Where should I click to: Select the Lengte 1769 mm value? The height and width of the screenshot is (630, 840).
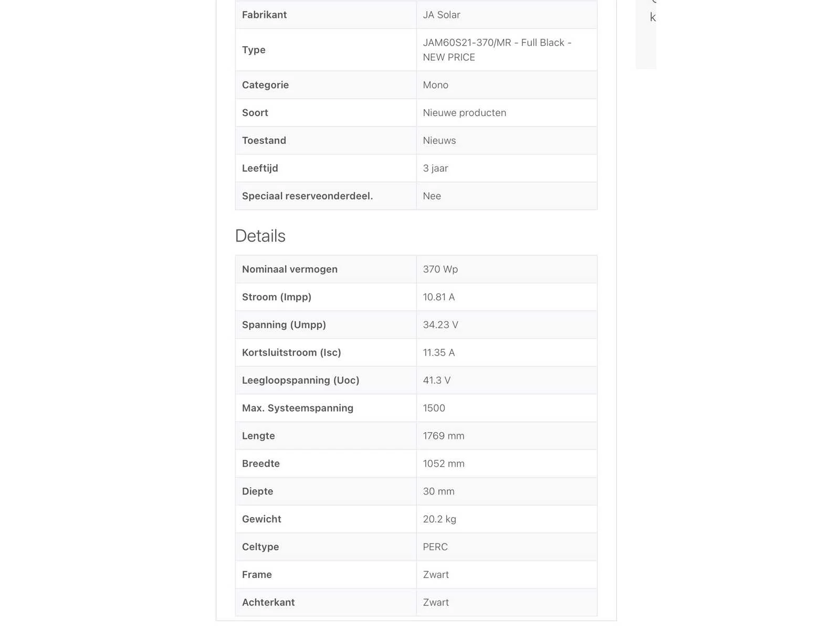click(x=444, y=436)
